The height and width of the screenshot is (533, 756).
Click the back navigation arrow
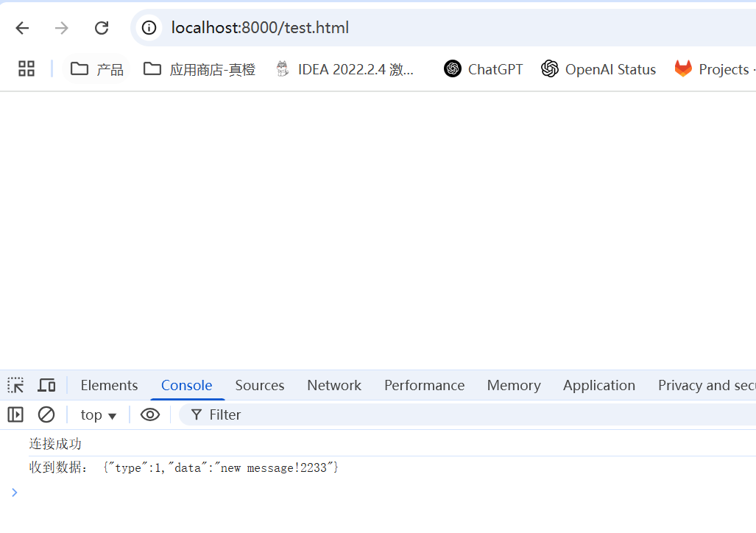click(22, 27)
